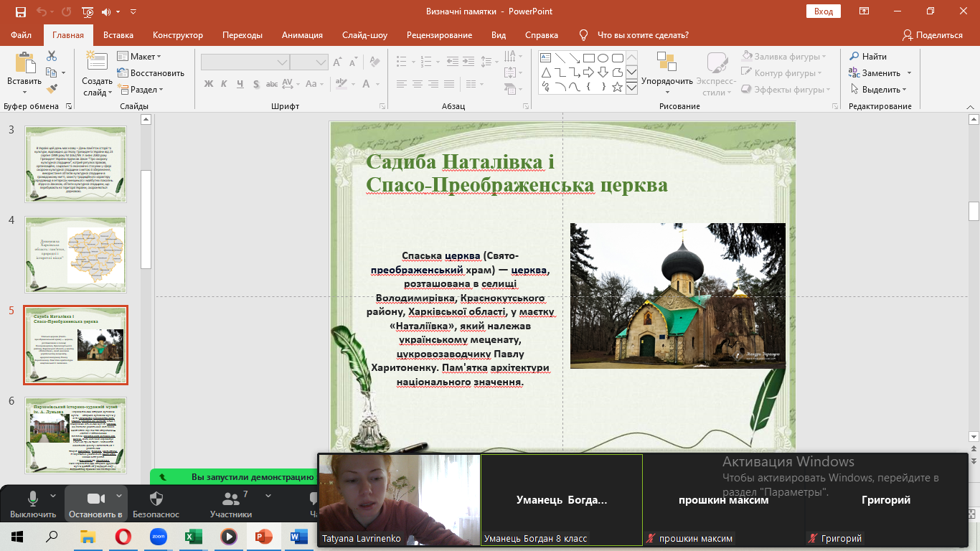Select the Format Painter brush icon
980x551 pixels.
[52, 89]
